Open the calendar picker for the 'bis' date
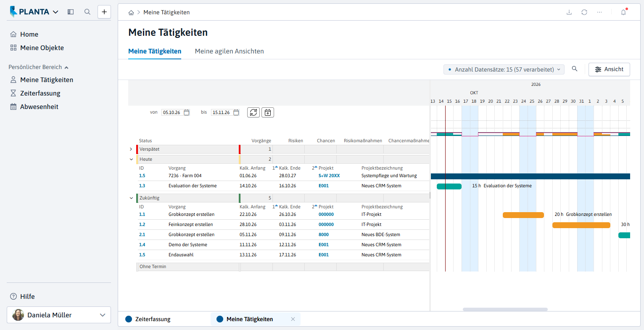Viewport: 644px width, 330px height. coord(236,112)
